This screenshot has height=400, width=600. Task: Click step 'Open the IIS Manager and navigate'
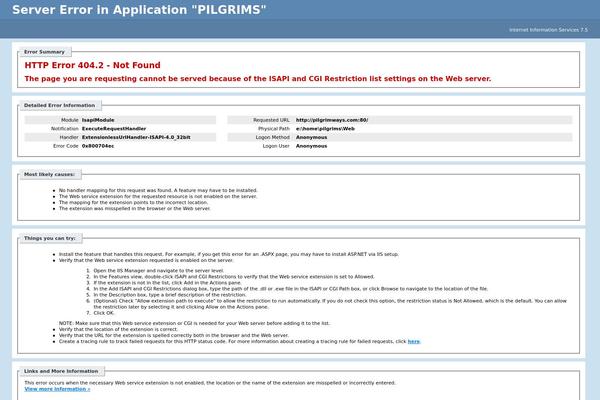click(x=159, y=271)
